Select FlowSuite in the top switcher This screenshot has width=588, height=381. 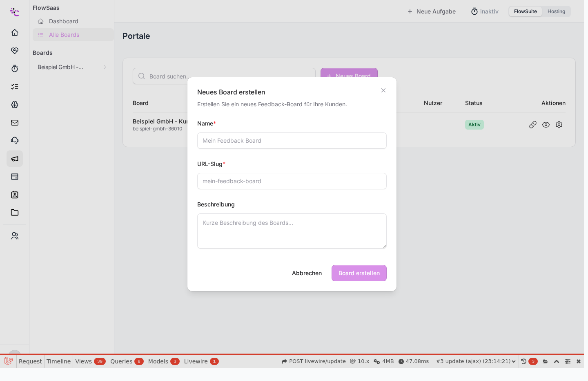click(x=525, y=11)
